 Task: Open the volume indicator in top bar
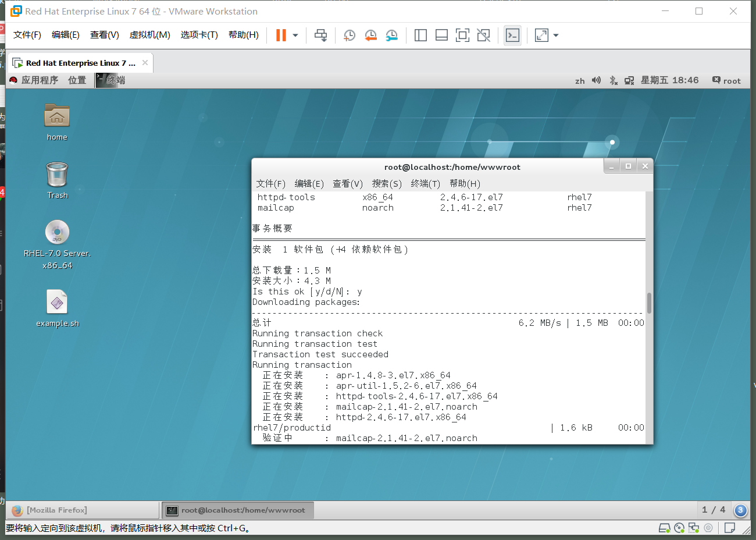pyautogui.click(x=596, y=80)
